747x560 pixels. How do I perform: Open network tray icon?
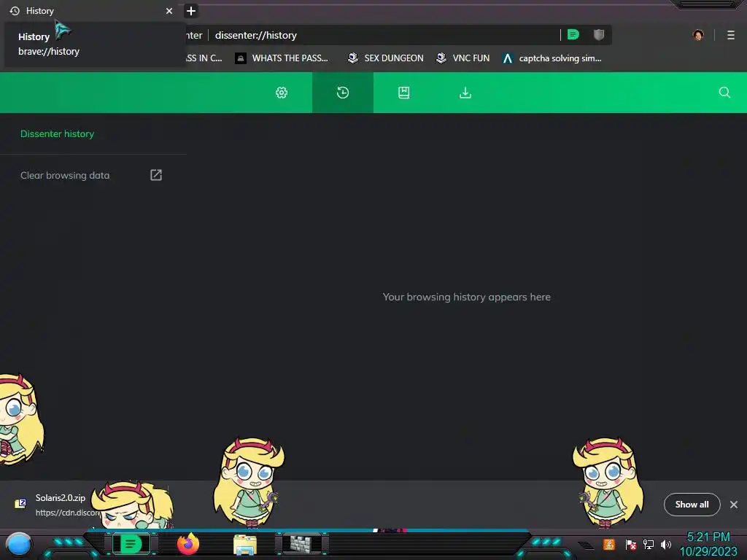point(649,544)
